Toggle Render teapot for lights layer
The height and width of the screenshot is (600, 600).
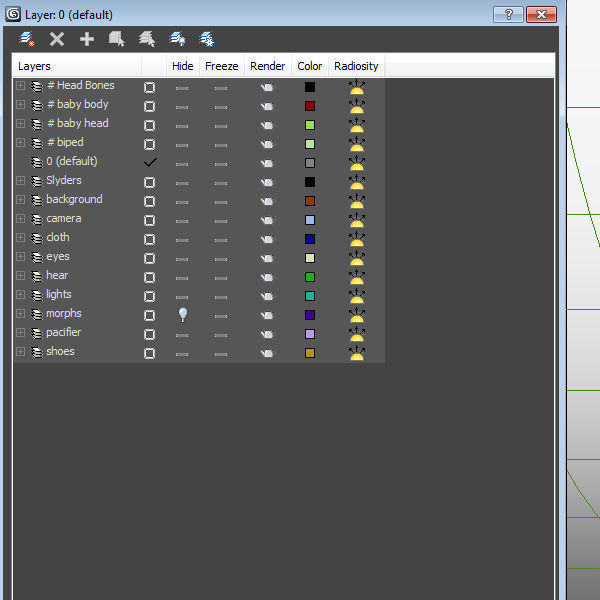267,296
